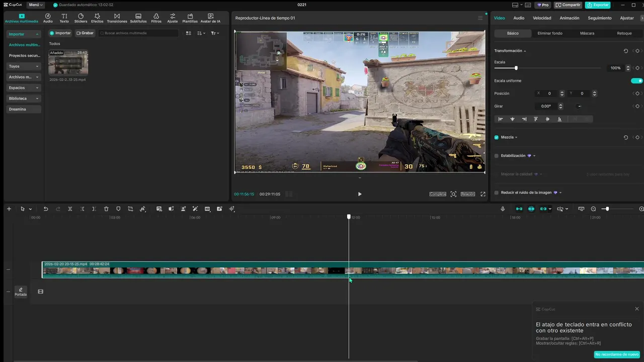Open the Subtítulos panel

tap(138, 18)
